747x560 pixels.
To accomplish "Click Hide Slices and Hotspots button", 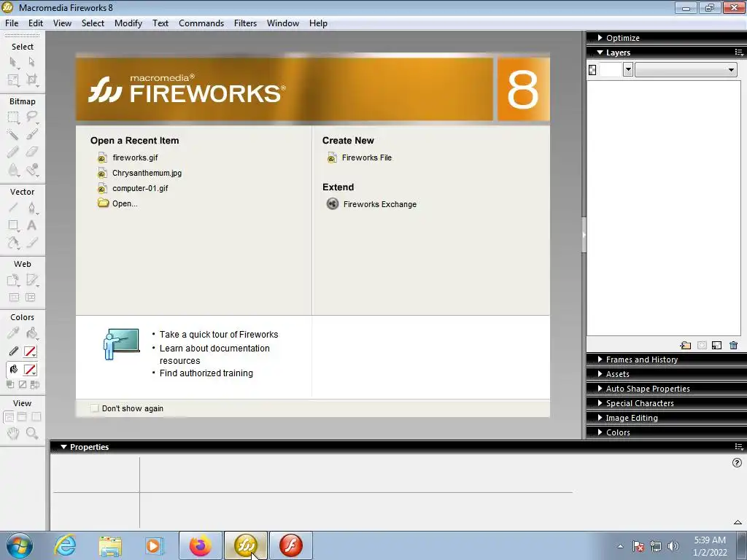I will point(15,297).
